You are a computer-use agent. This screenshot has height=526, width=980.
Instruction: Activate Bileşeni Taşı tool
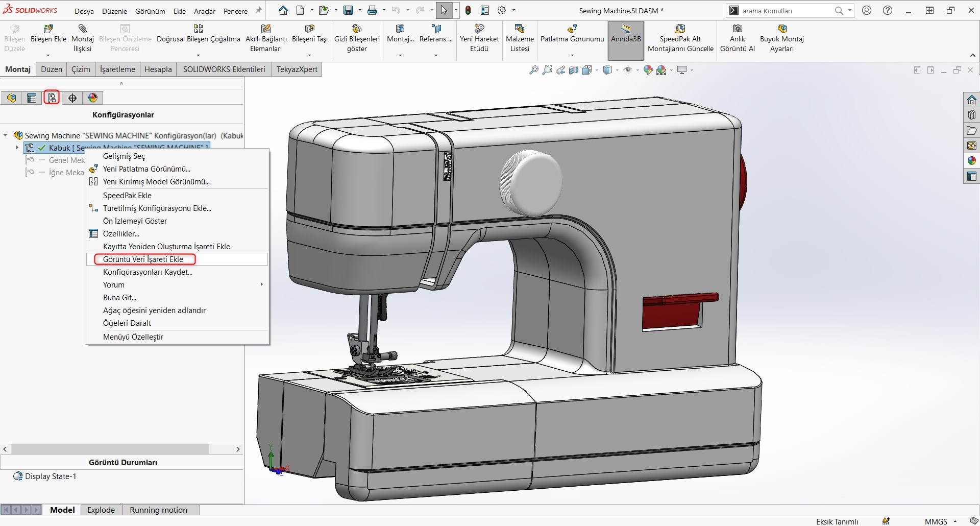click(309, 34)
